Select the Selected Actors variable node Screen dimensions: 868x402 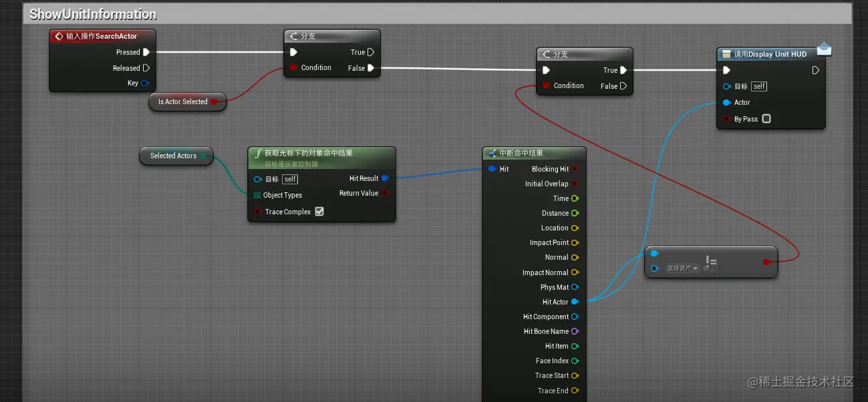pyautogui.click(x=176, y=156)
